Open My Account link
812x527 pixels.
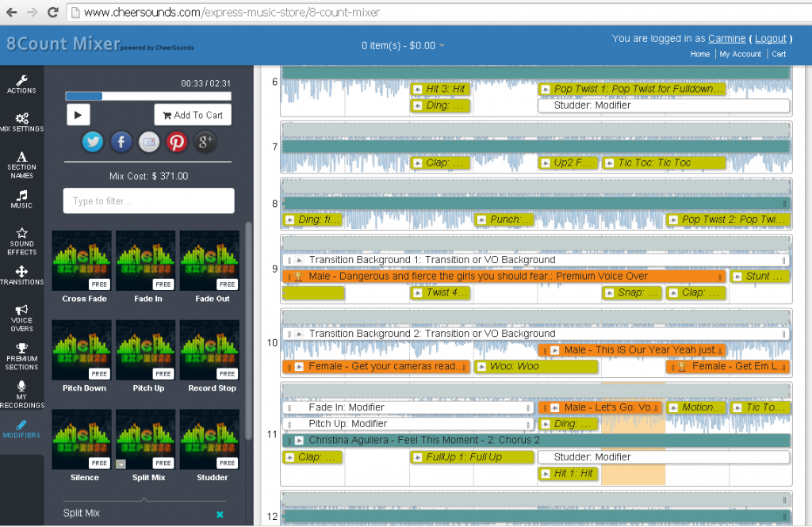pos(740,54)
